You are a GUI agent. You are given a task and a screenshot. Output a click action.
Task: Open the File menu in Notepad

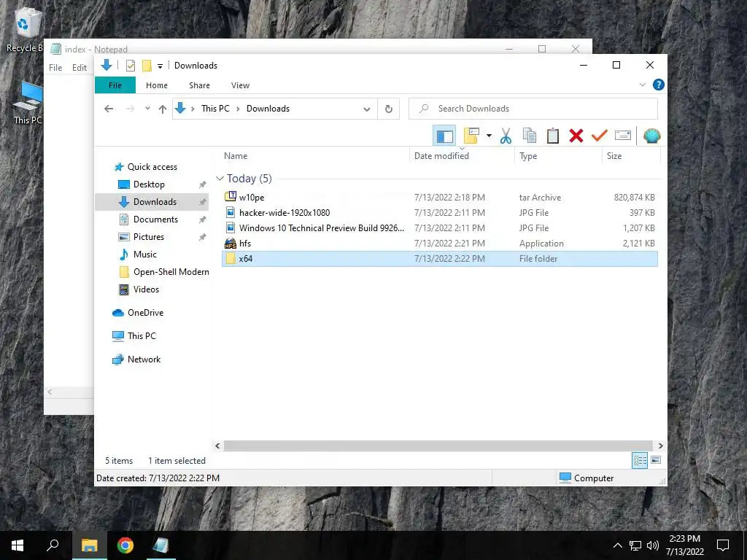(x=55, y=68)
